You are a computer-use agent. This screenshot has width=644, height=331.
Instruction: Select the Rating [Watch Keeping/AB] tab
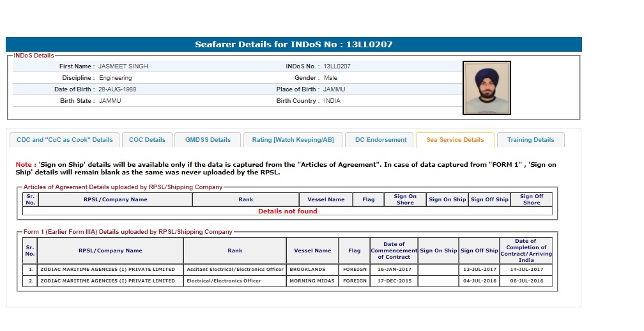(x=293, y=140)
